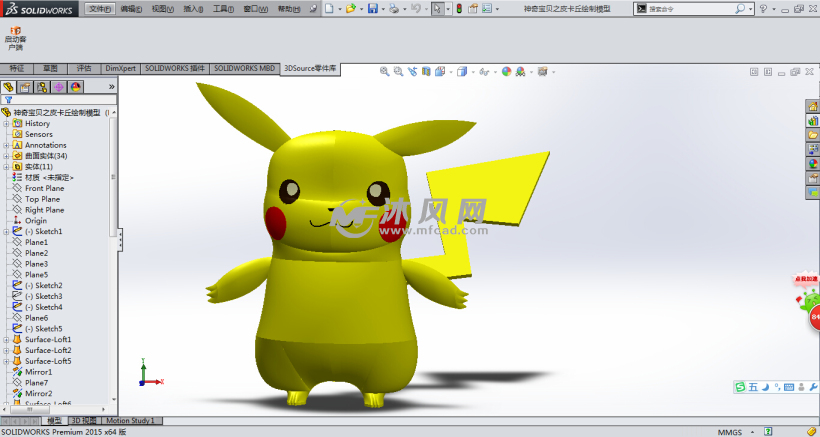
Task: Open the File Explorer folder icon in the task pane
Action: coord(813,135)
